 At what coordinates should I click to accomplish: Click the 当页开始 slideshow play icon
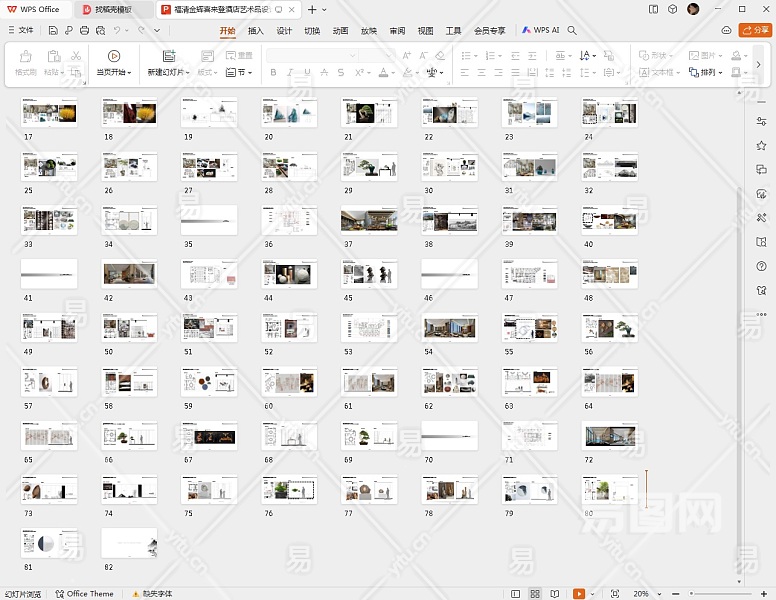113,56
